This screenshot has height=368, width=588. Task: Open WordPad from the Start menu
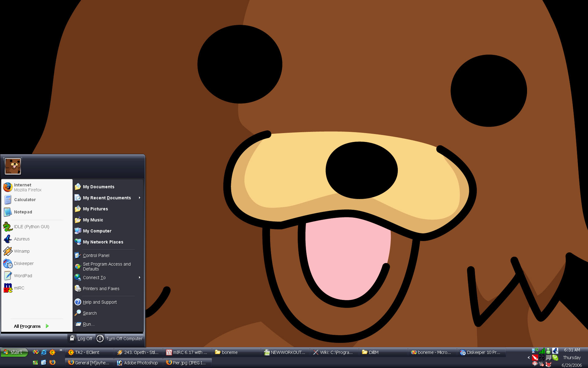tap(36, 276)
